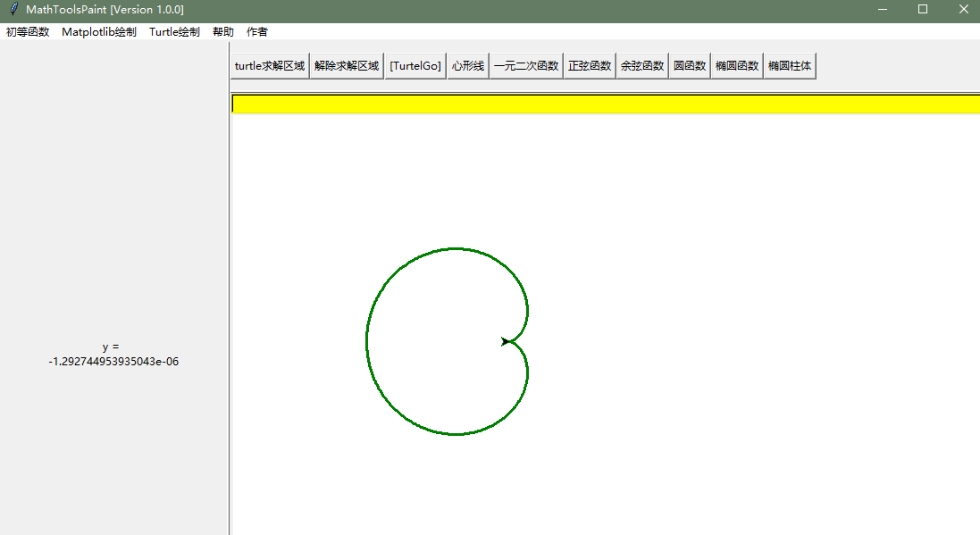Image resolution: width=980 pixels, height=535 pixels.
Task: Select the 圆函数 circle button
Action: [x=690, y=65]
